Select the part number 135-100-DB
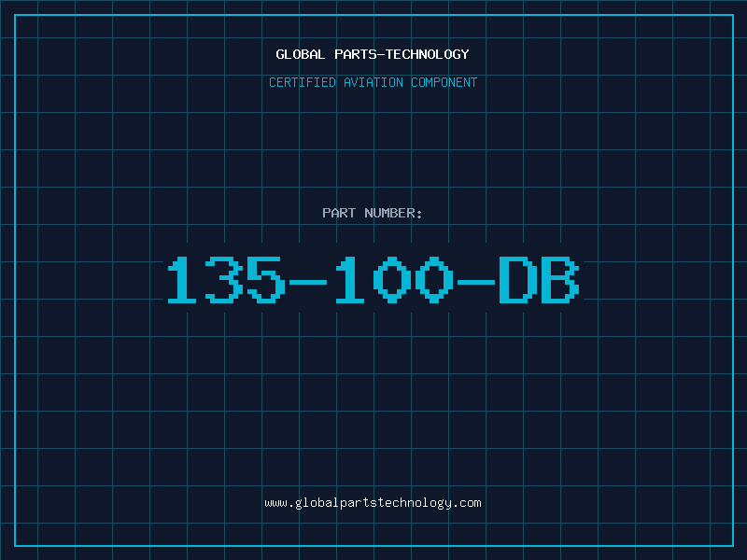 point(373,279)
